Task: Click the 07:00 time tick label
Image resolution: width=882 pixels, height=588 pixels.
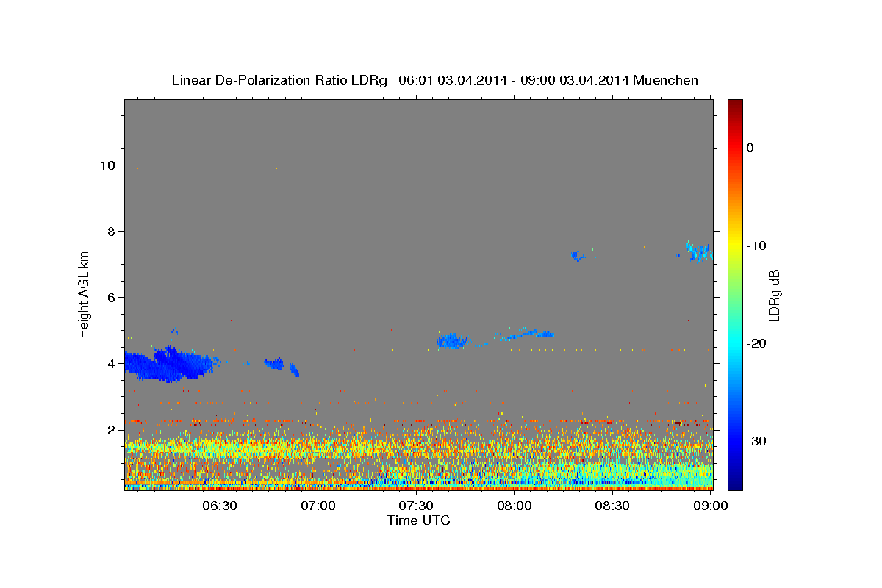Action: pyautogui.click(x=319, y=506)
